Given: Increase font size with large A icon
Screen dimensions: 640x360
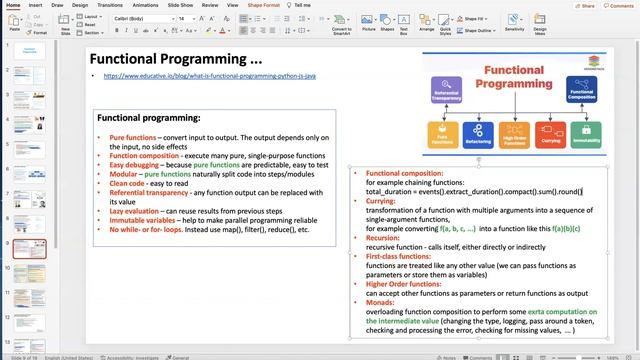Looking at the screenshot, I should point(202,19).
